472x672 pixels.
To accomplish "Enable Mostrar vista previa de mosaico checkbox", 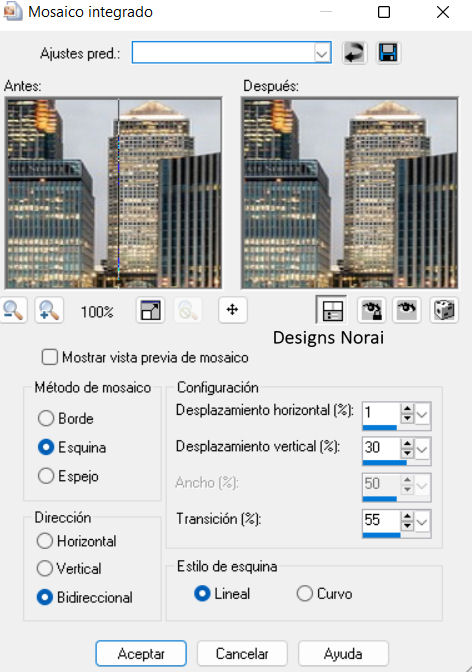I will coord(50,357).
